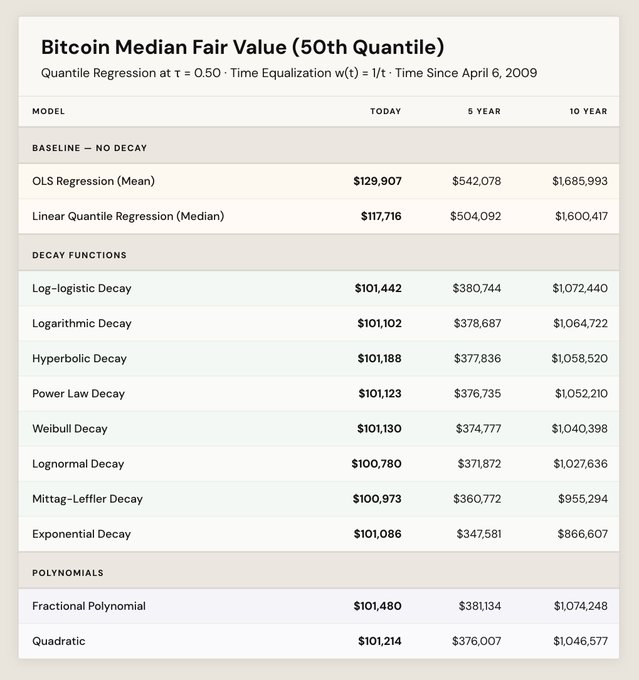Click the Decay Functions section header
The height and width of the screenshot is (680, 639).
pyautogui.click(x=79, y=255)
